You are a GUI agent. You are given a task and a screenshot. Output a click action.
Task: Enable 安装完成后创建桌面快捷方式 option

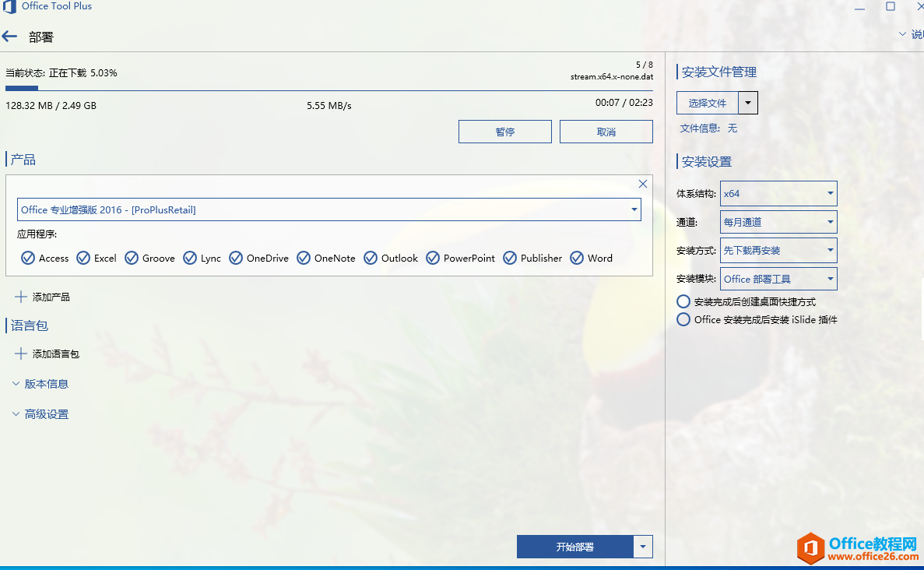tap(683, 301)
